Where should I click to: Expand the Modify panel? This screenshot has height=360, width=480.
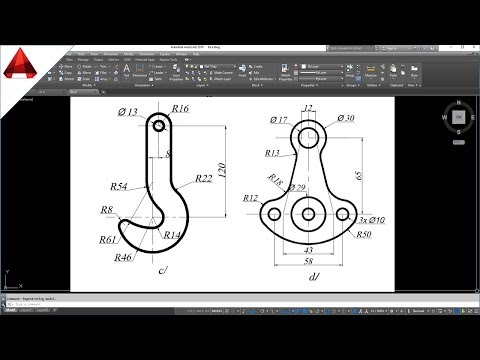88,85
